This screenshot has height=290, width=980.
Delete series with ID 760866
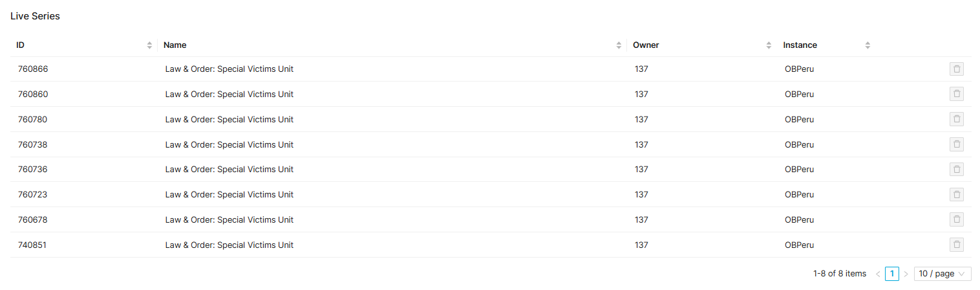coord(956,69)
